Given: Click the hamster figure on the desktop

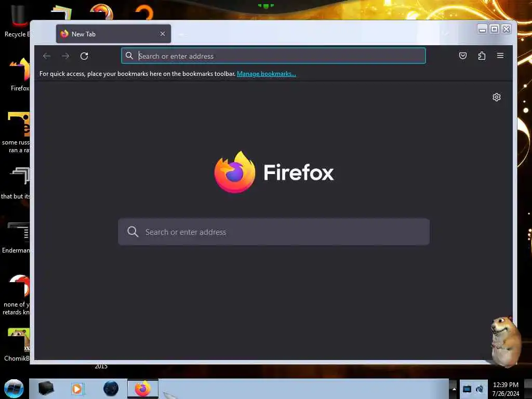Looking at the screenshot, I should [505, 341].
